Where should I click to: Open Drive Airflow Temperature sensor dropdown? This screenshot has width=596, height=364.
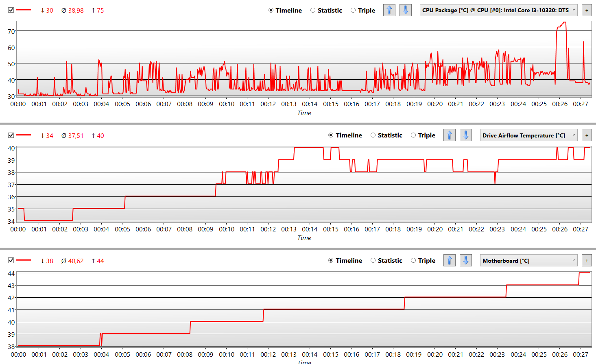(x=528, y=135)
